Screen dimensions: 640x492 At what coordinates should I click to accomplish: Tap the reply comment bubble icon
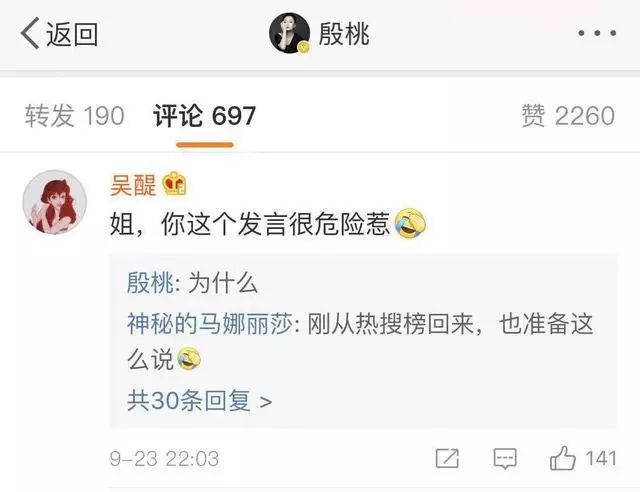click(x=505, y=459)
